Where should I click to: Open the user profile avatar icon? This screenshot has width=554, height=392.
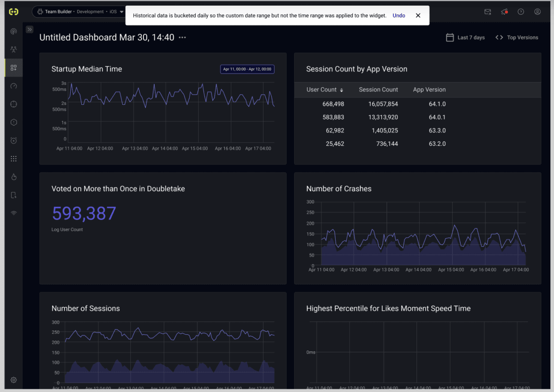click(x=537, y=12)
